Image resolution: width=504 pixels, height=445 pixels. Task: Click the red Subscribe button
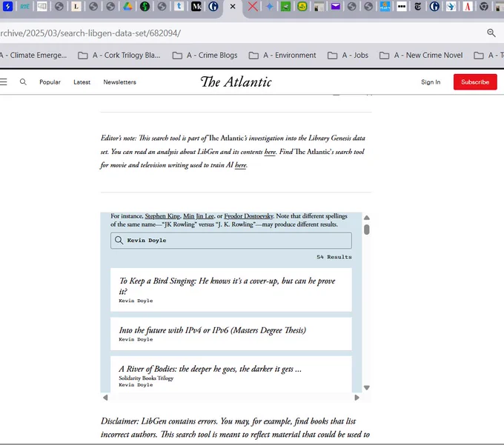coord(475,82)
